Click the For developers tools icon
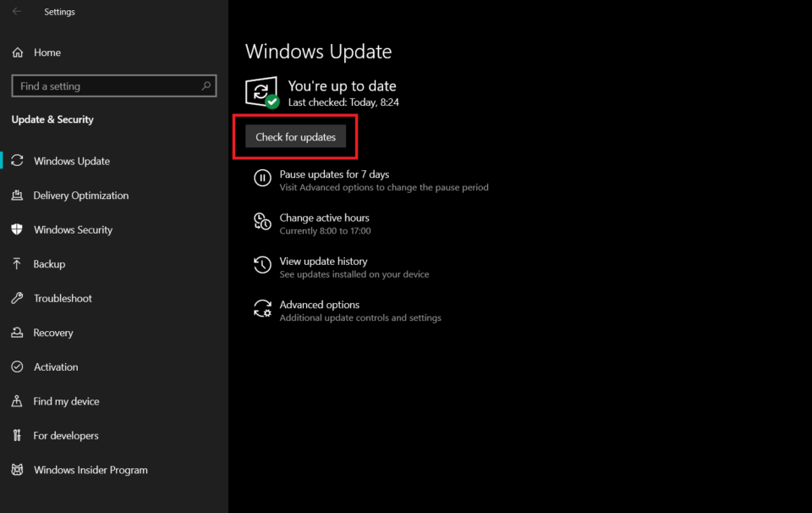This screenshot has width=812, height=513. (17, 436)
